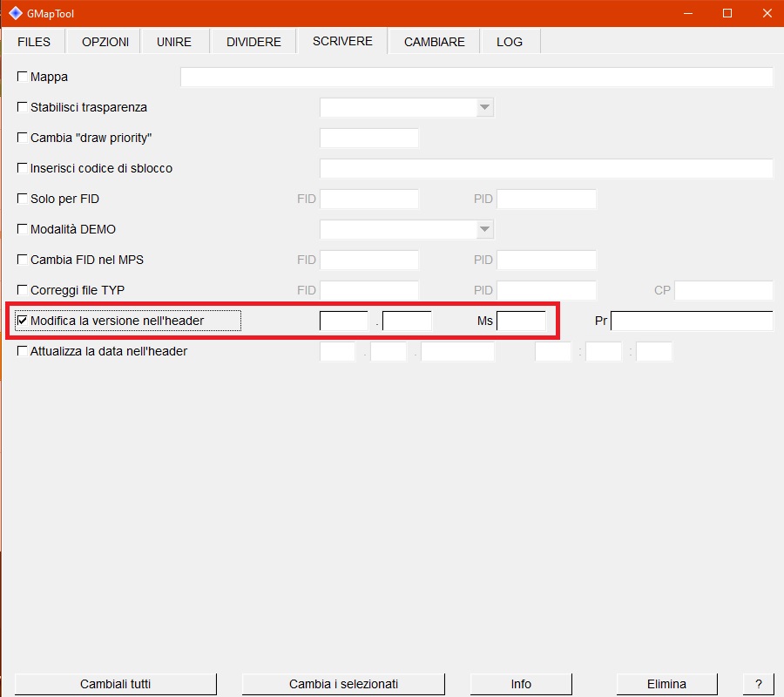Click the first header date field
Viewport: 784px width, 697px height.
tap(337, 351)
